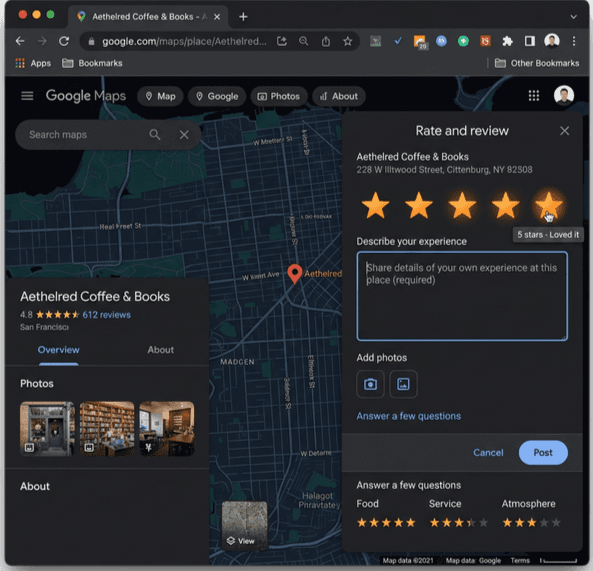The height and width of the screenshot is (571, 593).
Task: Open a new browser tab with plus
Action: [243, 17]
